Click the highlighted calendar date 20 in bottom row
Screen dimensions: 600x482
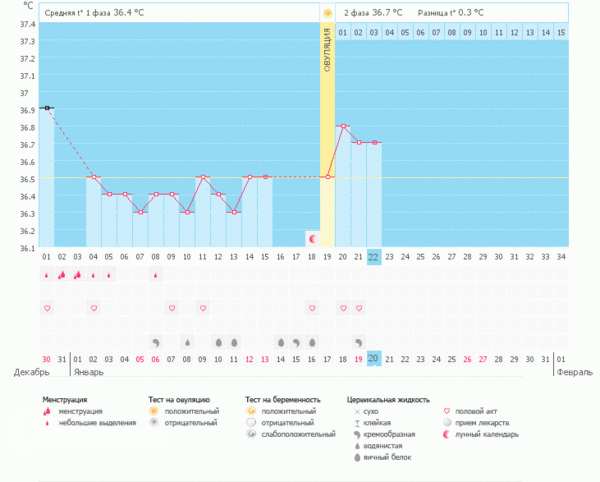pyautogui.click(x=374, y=358)
